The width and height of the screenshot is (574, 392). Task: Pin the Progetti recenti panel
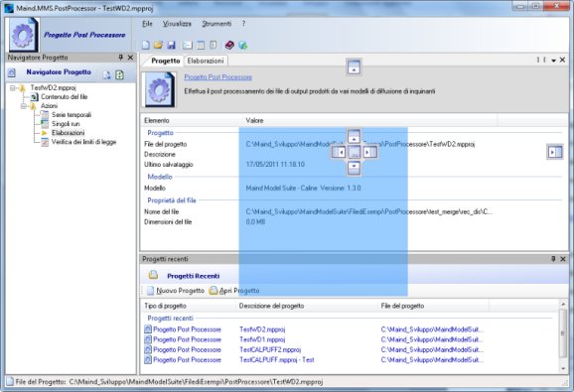(553, 259)
